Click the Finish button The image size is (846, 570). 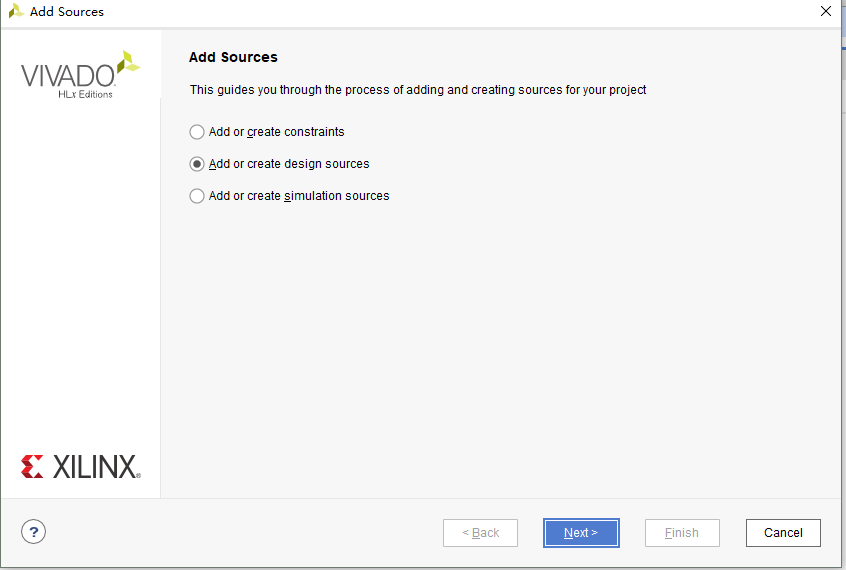[x=682, y=533]
